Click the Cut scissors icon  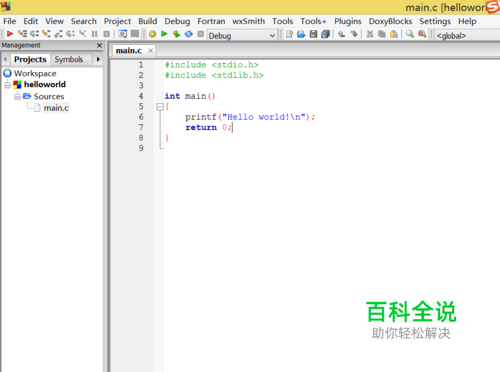370,34
